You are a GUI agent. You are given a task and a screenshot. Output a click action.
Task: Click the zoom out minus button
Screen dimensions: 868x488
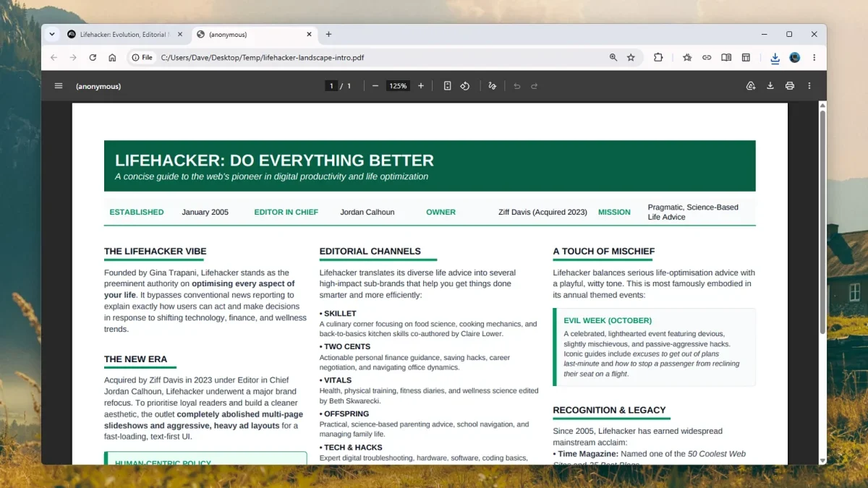tap(375, 86)
